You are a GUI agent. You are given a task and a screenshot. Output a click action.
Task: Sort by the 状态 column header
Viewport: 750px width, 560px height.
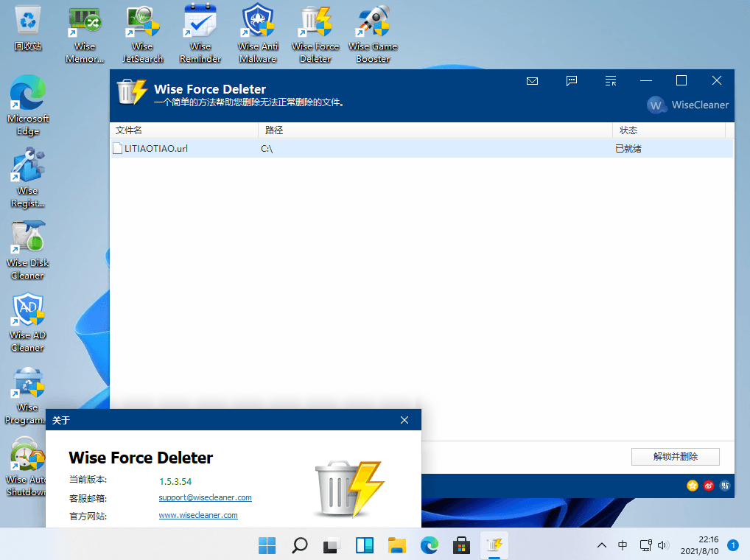669,130
